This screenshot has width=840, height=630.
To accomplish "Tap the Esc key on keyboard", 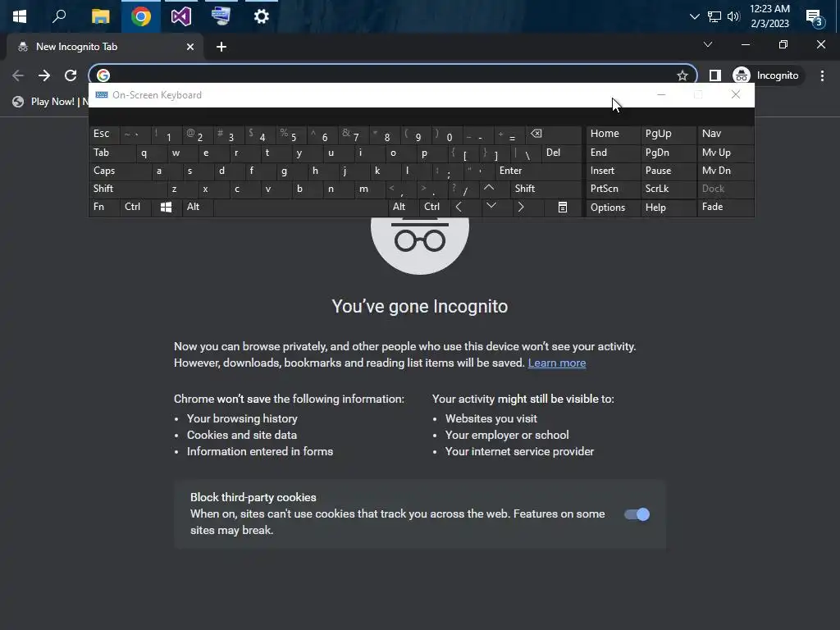I will (x=103, y=134).
